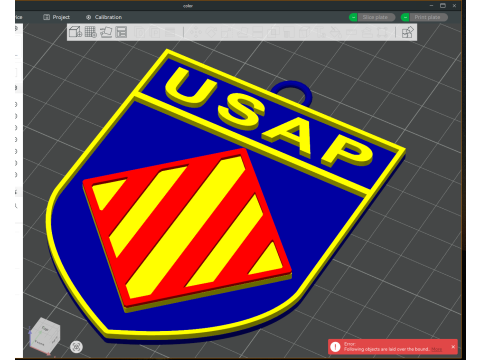This screenshot has width=480, height=360.
Task: Click the Split to parts icon
Action: point(155,32)
